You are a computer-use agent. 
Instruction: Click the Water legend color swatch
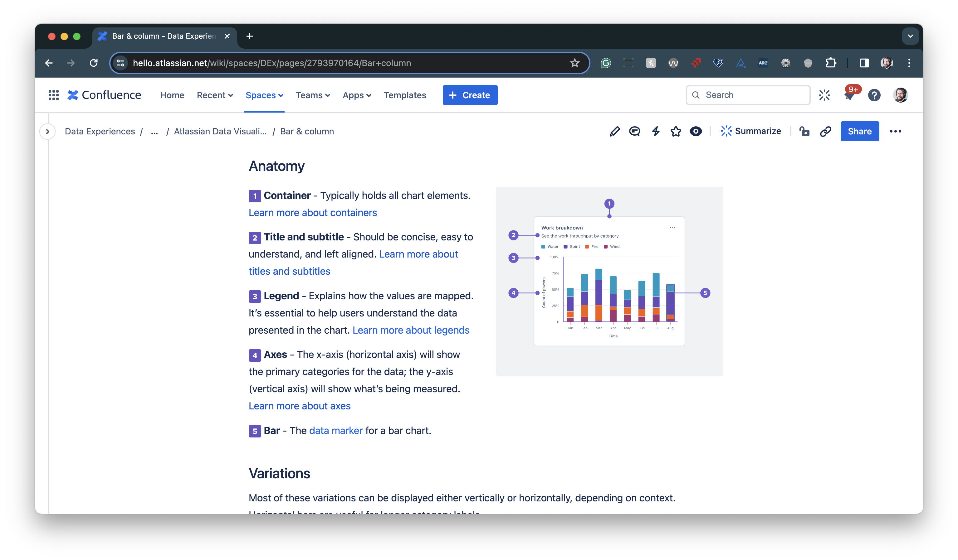click(x=543, y=247)
